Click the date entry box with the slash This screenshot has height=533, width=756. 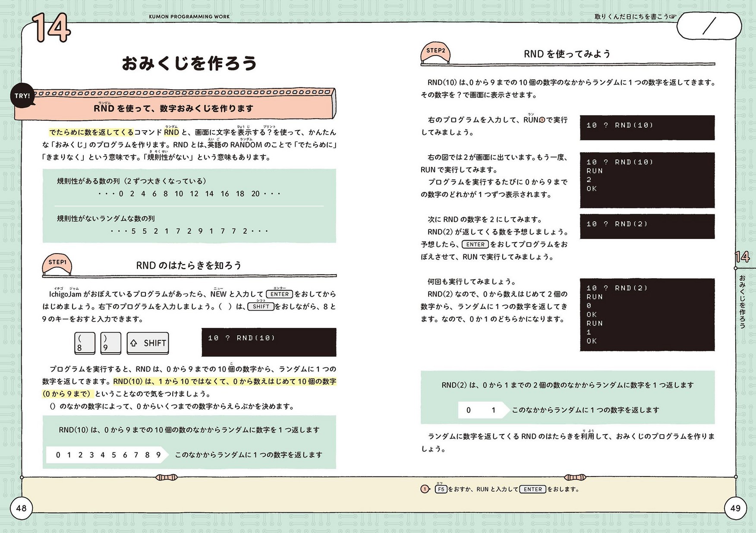coord(709,26)
